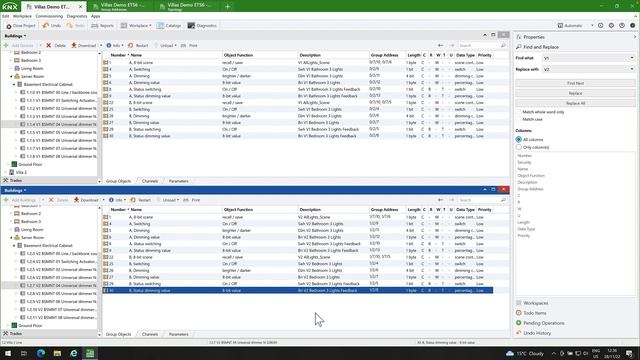Click the Undo icon in main toolbar
The height and width of the screenshot is (360, 640).
click(46, 25)
